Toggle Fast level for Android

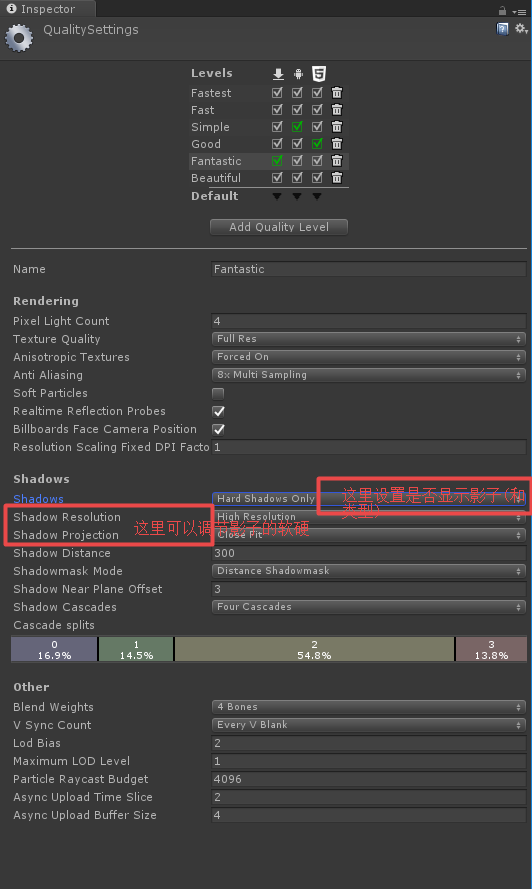pos(297,109)
